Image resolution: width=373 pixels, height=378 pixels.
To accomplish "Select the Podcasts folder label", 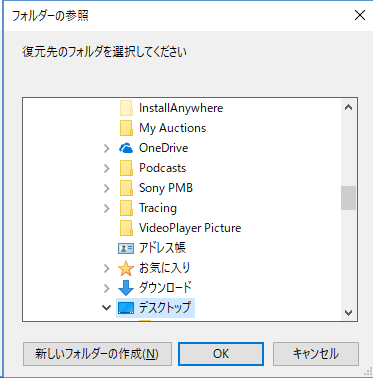I will [163, 168].
